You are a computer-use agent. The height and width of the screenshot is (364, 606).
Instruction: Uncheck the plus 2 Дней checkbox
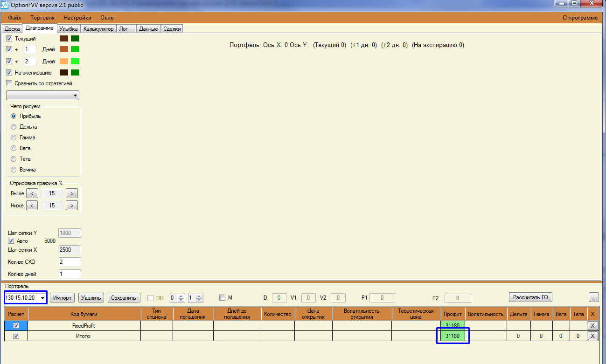[9, 62]
